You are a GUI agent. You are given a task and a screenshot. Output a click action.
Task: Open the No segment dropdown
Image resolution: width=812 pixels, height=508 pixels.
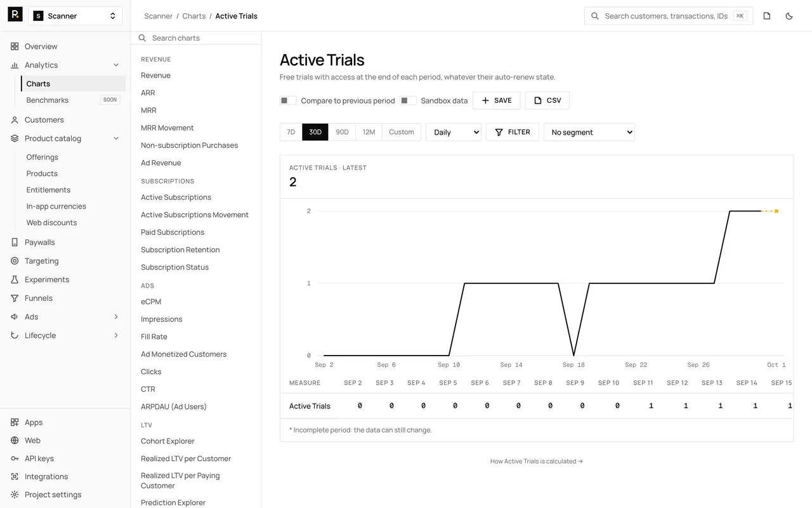click(x=589, y=132)
